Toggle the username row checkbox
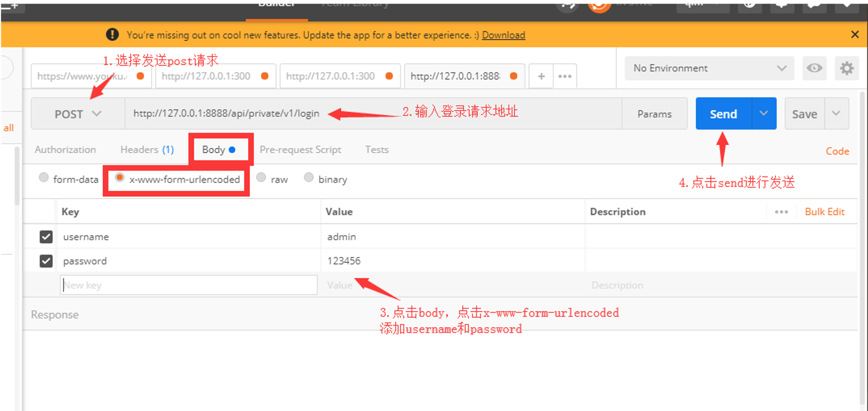Screen dimensions: 868x411 [x=46, y=237]
